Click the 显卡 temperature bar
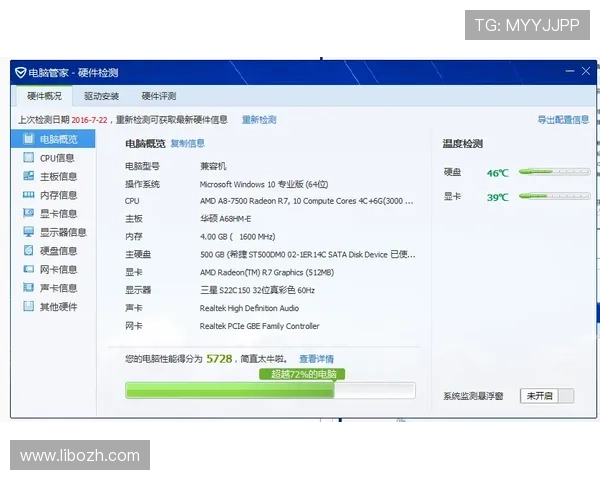 pos(554,196)
